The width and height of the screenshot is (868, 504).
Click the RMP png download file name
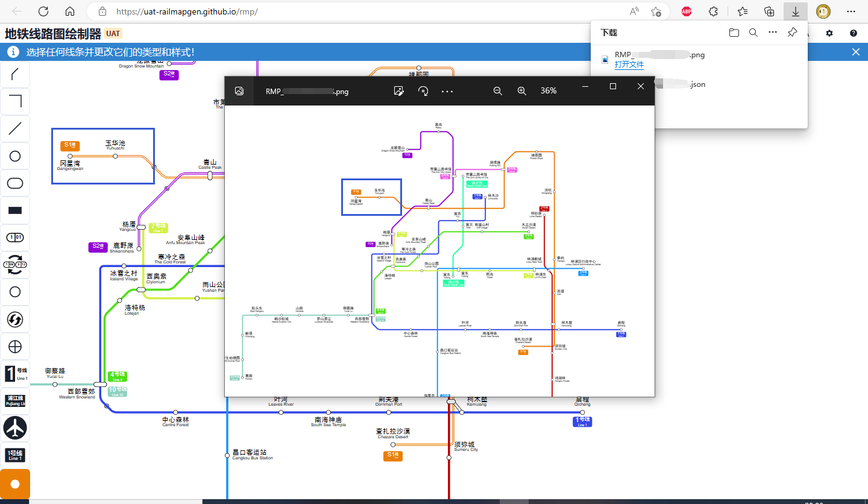(x=659, y=55)
